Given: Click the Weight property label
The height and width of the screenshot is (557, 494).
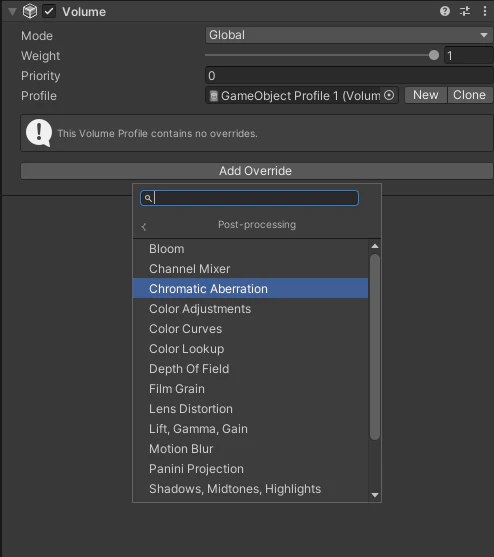Looking at the screenshot, I should (40, 56).
